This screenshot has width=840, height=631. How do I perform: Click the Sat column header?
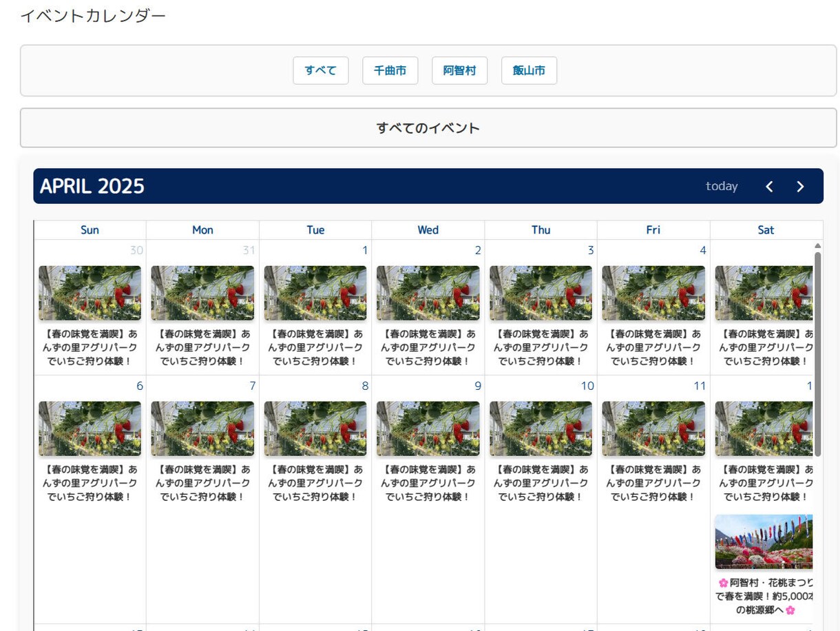(766, 230)
